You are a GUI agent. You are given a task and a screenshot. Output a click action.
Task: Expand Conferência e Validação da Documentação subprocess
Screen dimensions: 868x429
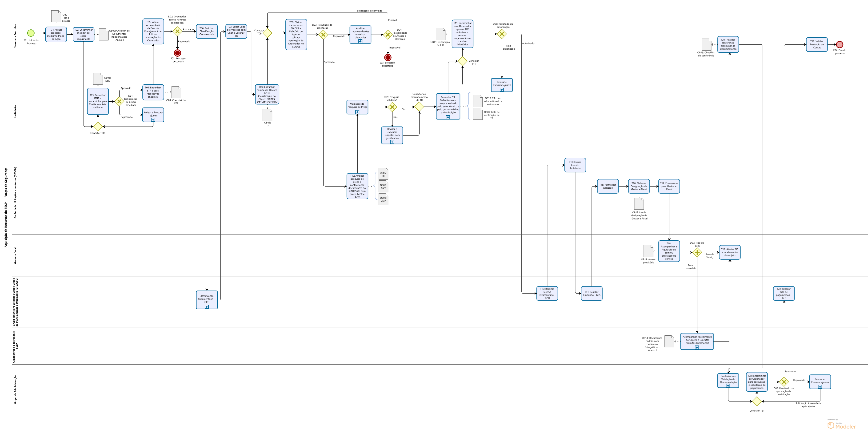[x=728, y=386]
